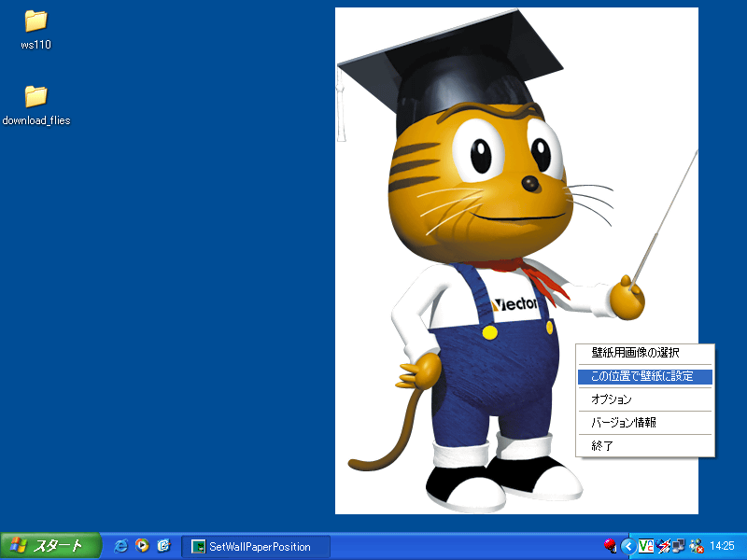This screenshot has width=747, height=560.
Task: Select この位置で壁紙に設定 menu entry
Action: tap(644, 376)
